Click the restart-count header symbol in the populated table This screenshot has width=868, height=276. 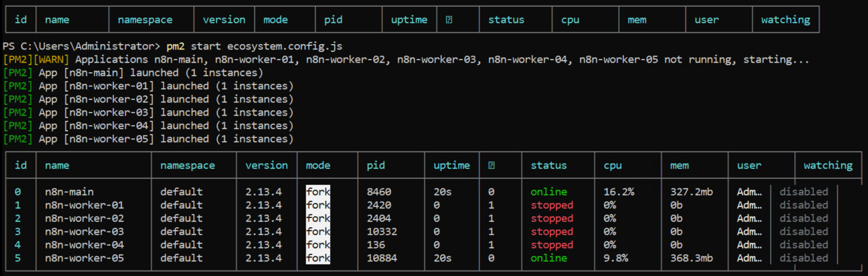(491, 166)
